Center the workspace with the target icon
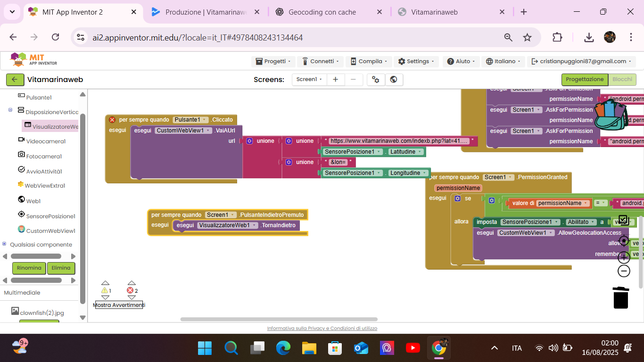Viewport: 644px width, 362px height. (x=624, y=241)
